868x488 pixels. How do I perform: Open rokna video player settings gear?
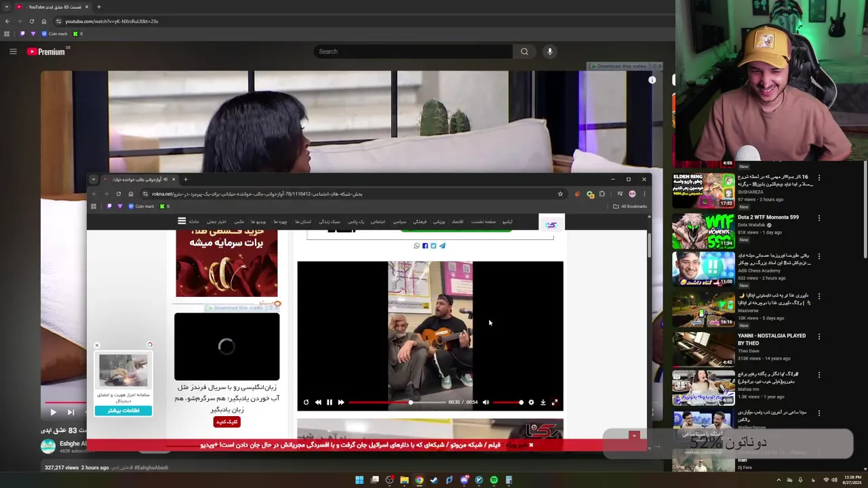[531, 402]
